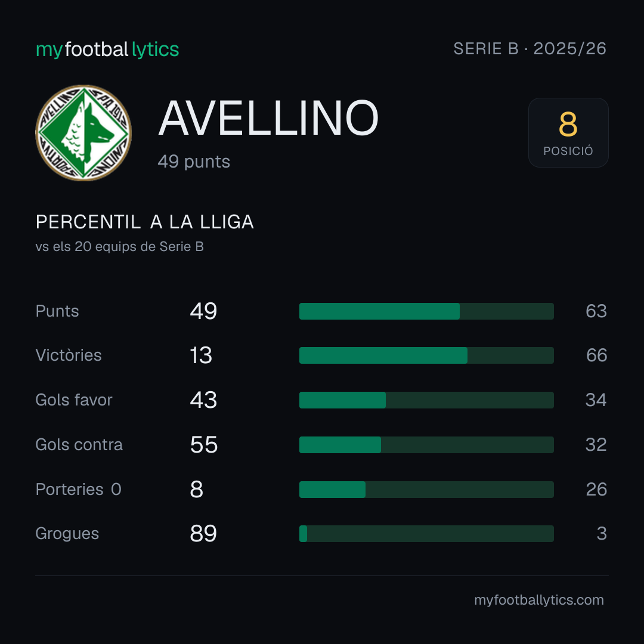Click the Victòries value 13
Image resolution: width=644 pixels, height=644 pixels.
click(x=201, y=355)
